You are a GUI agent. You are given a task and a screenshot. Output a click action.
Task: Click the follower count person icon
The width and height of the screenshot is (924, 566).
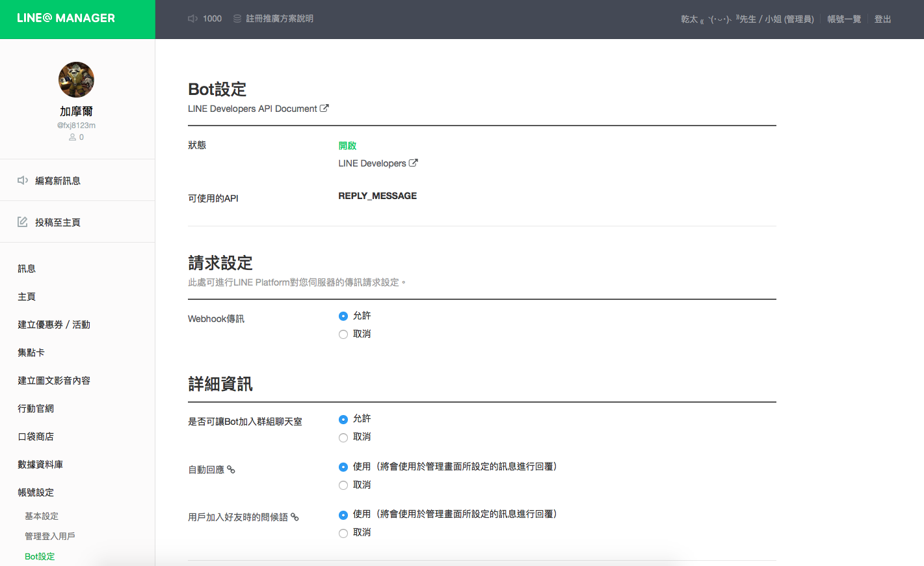pyautogui.click(x=73, y=137)
